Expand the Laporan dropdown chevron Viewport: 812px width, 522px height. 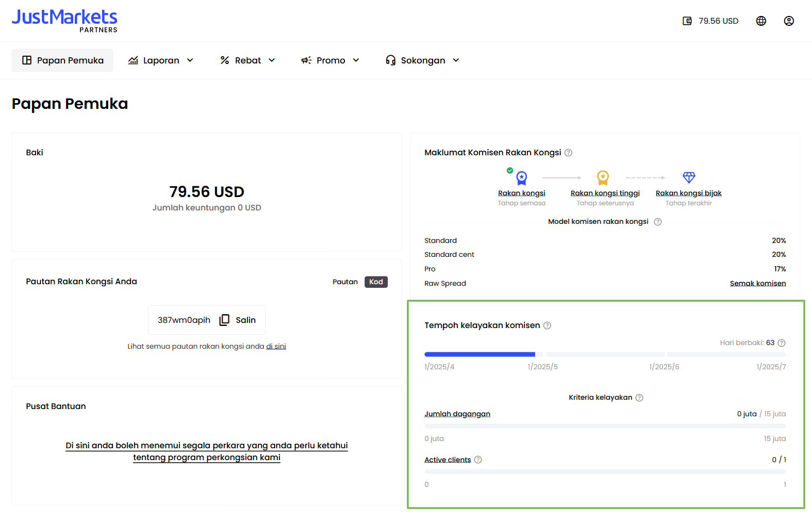(x=190, y=60)
